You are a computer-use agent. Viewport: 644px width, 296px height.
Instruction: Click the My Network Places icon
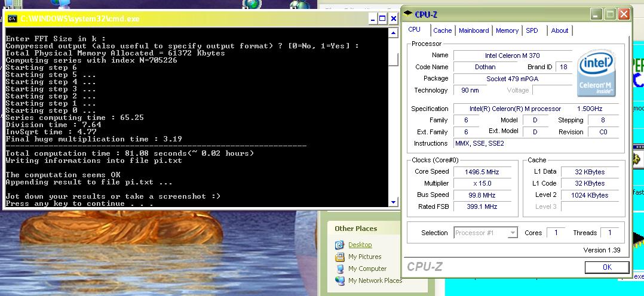pyautogui.click(x=339, y=281)
